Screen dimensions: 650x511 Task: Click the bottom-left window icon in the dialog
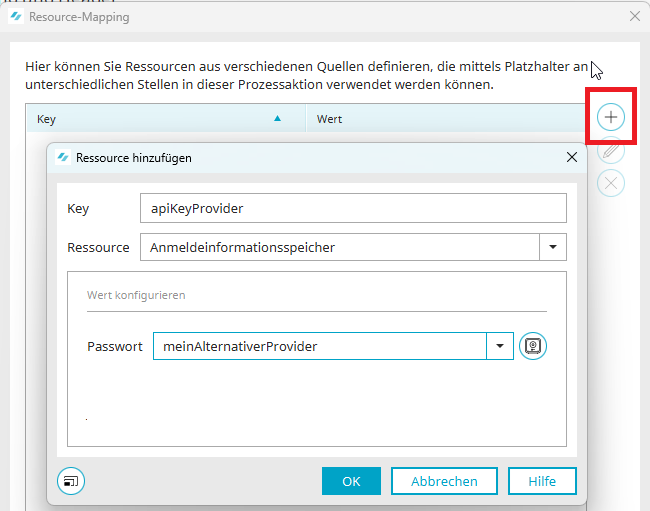[x=71, y=481]
